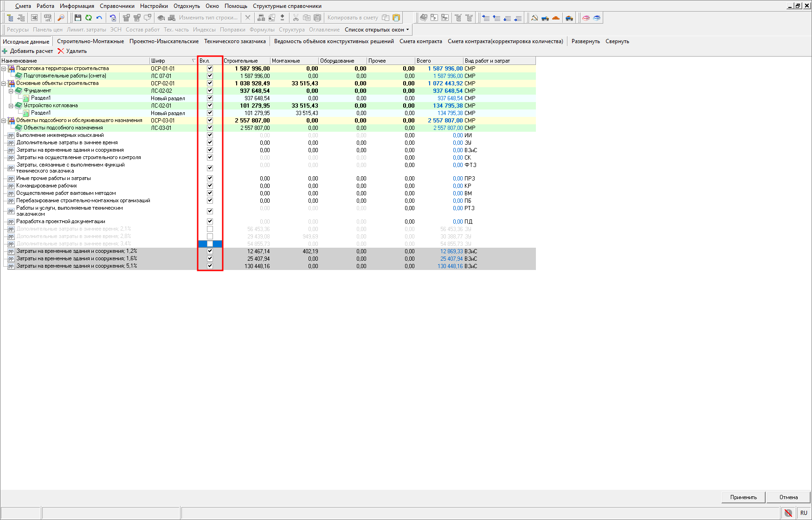
Task: Collapse Подготовка территории строительства tree node
Action: coord(4,69)
